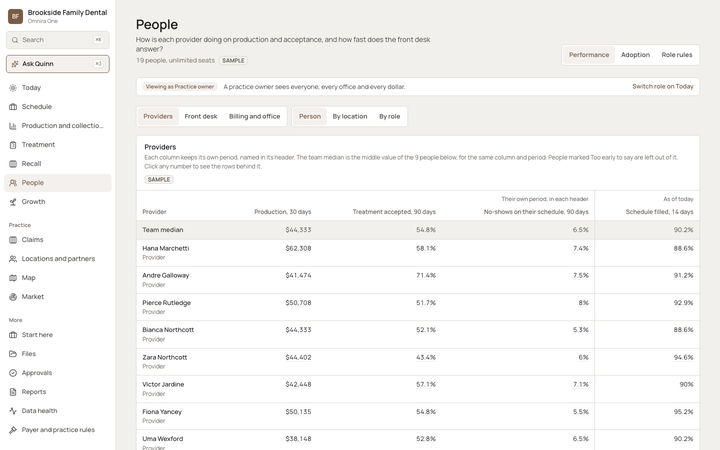Click the Payer and practice rules gavel icon

click(13, 430)
